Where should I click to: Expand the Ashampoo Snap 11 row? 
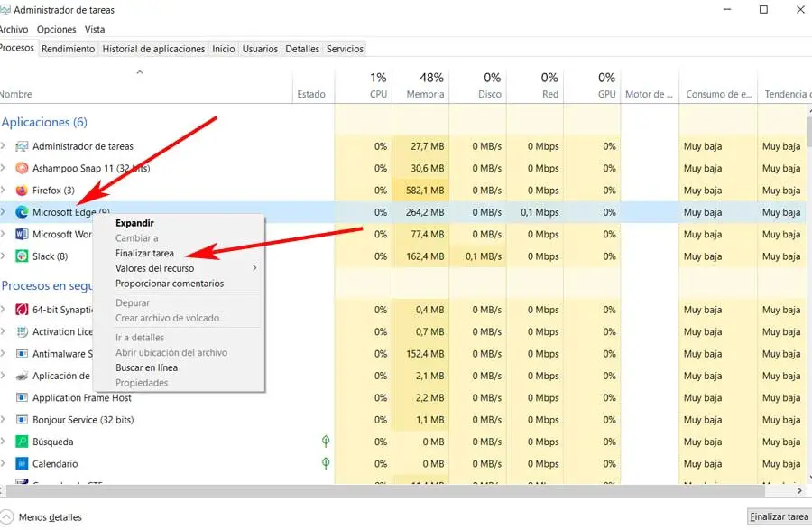tap(3, 168)
